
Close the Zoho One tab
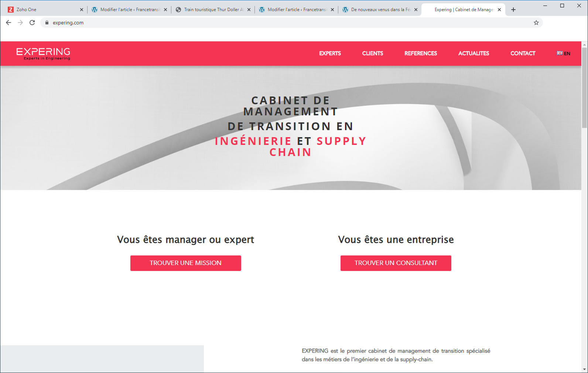[x=82, y=10]
